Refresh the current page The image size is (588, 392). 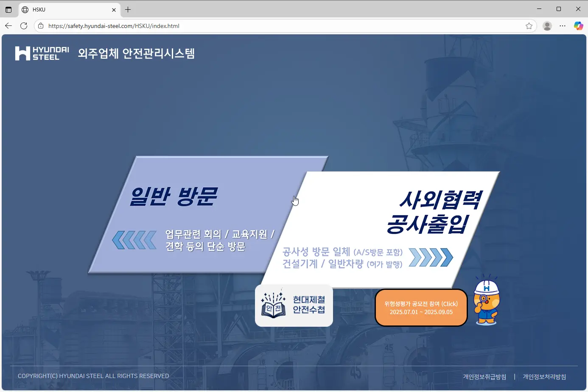point(24,26)
